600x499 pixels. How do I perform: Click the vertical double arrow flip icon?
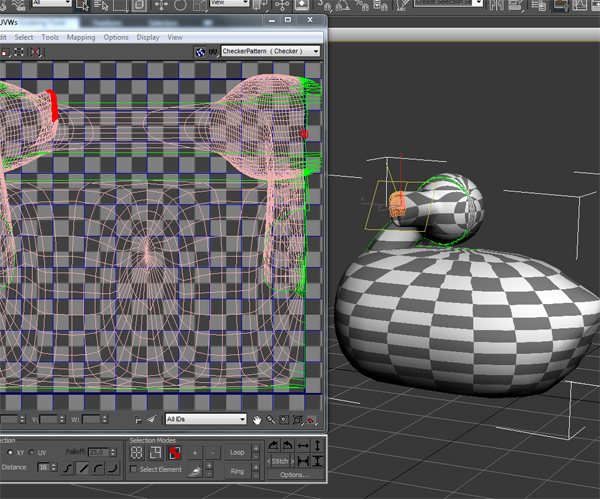point(318,445)
